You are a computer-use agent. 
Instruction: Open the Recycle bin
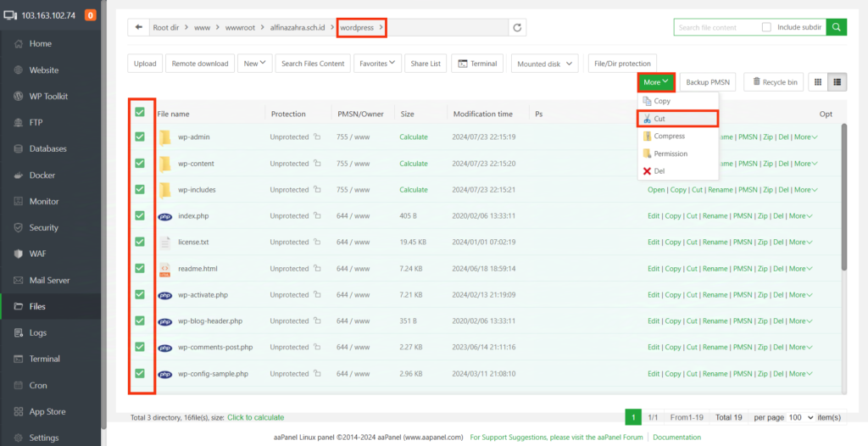pyautogui.click(x=773, y=82)
